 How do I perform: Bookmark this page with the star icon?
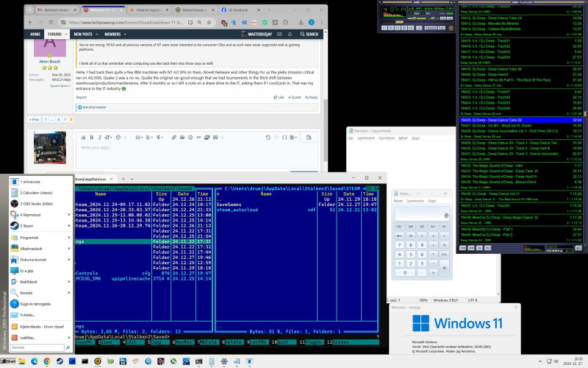209,23
